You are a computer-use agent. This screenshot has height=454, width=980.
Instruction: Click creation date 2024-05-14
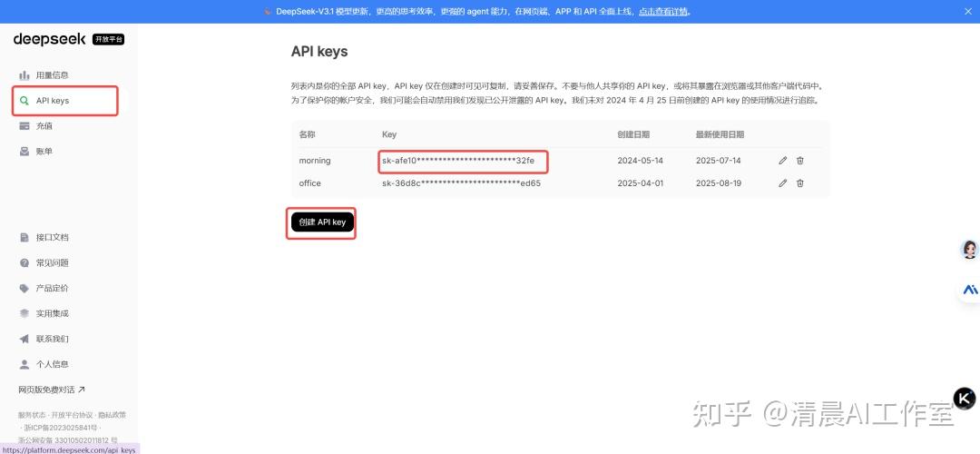tap(640, 161)
